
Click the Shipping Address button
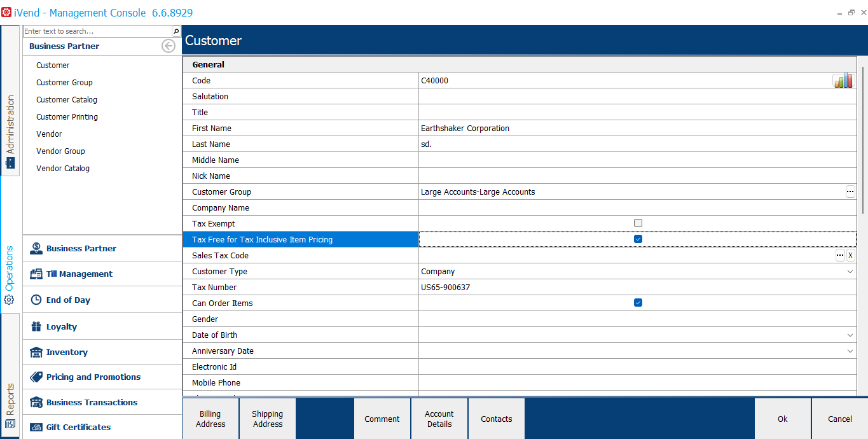pos(268,419)
